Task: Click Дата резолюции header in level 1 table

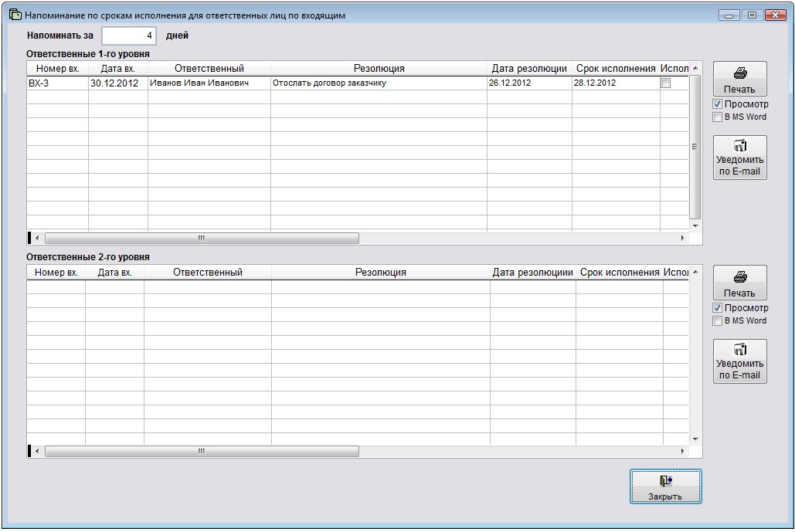Action: point(529,69)
